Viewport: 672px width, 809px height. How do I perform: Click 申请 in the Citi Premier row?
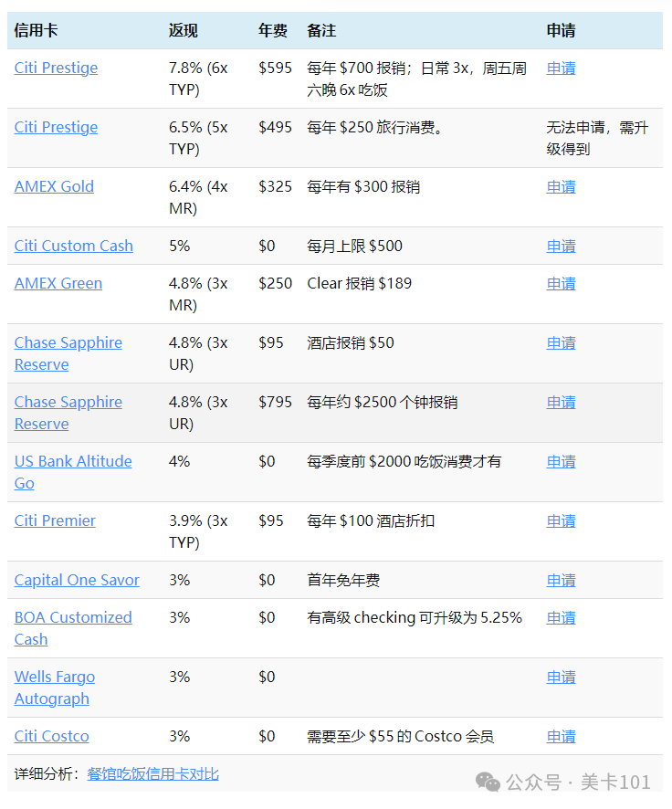(562, 521)
